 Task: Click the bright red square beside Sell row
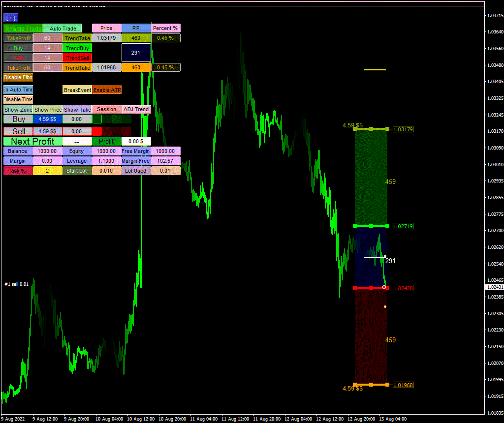point(97,131)
